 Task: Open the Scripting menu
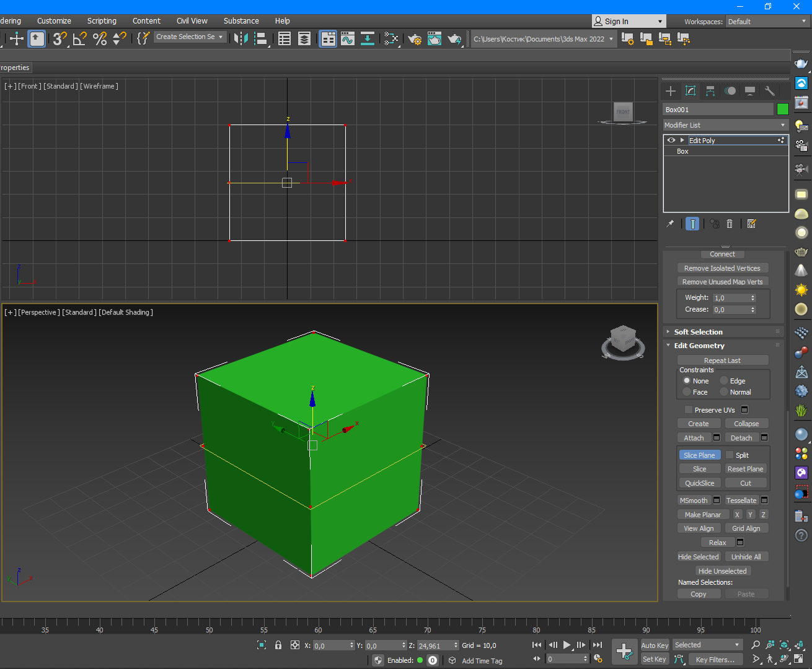pos(102,21)
